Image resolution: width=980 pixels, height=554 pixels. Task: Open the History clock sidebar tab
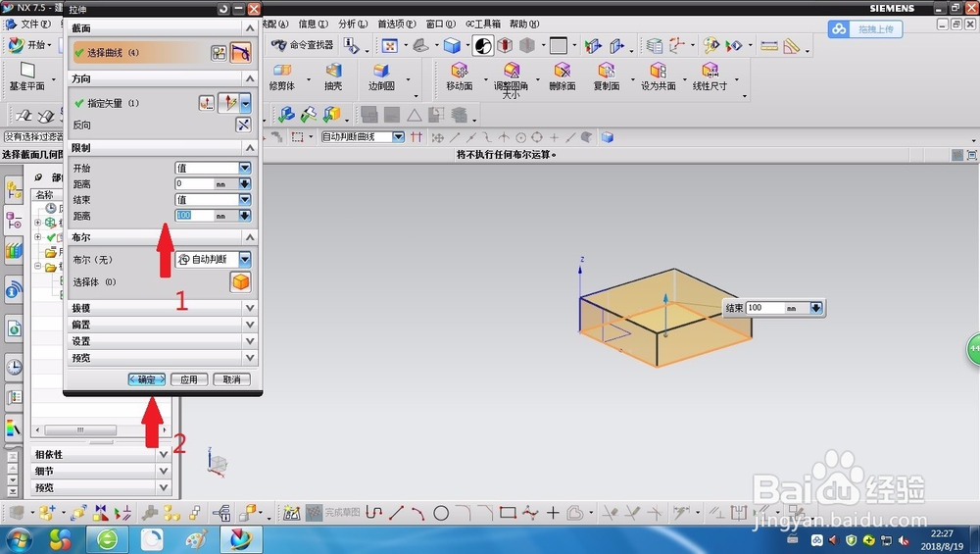pos(14,367)
